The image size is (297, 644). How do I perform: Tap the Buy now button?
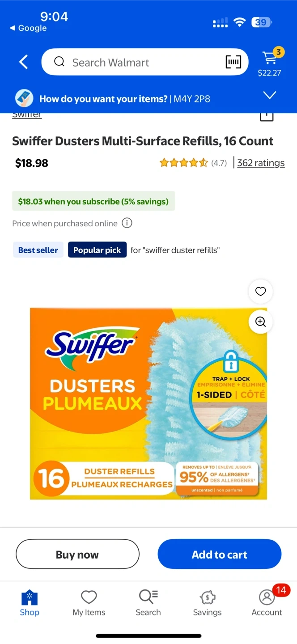point(77,554)
